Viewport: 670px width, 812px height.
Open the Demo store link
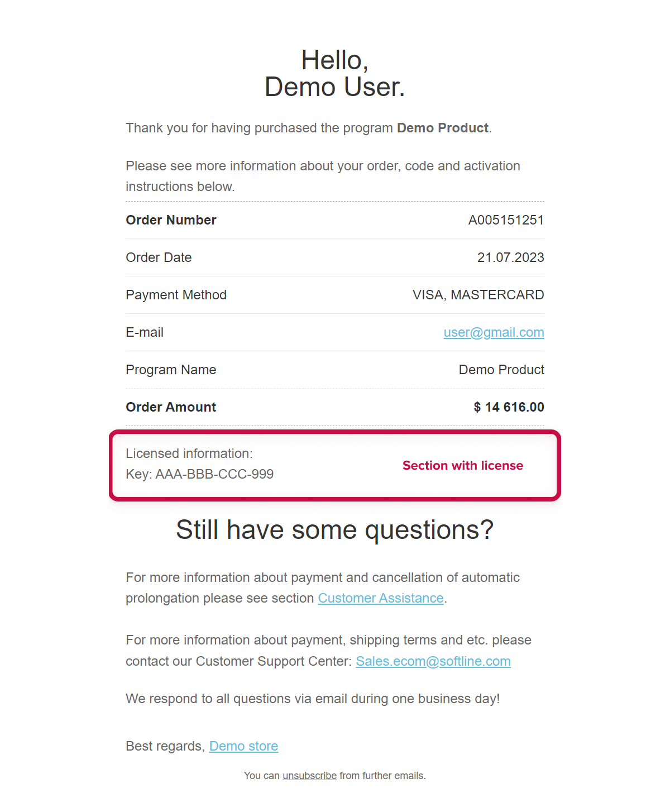243,746
